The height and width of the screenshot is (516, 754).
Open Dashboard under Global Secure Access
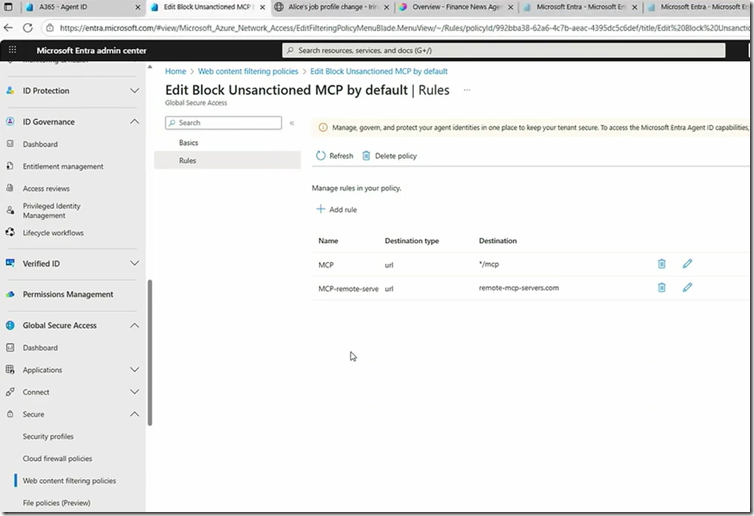click(40, 347)
